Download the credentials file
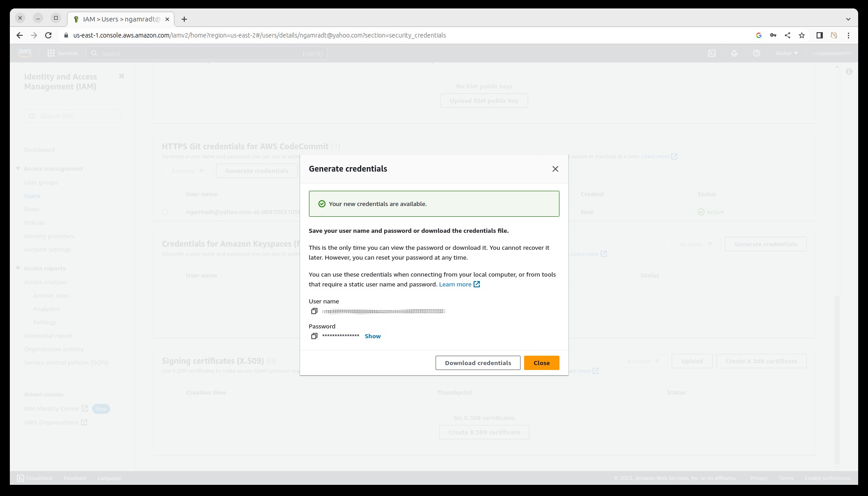868x496 pixels. point(478,363)
